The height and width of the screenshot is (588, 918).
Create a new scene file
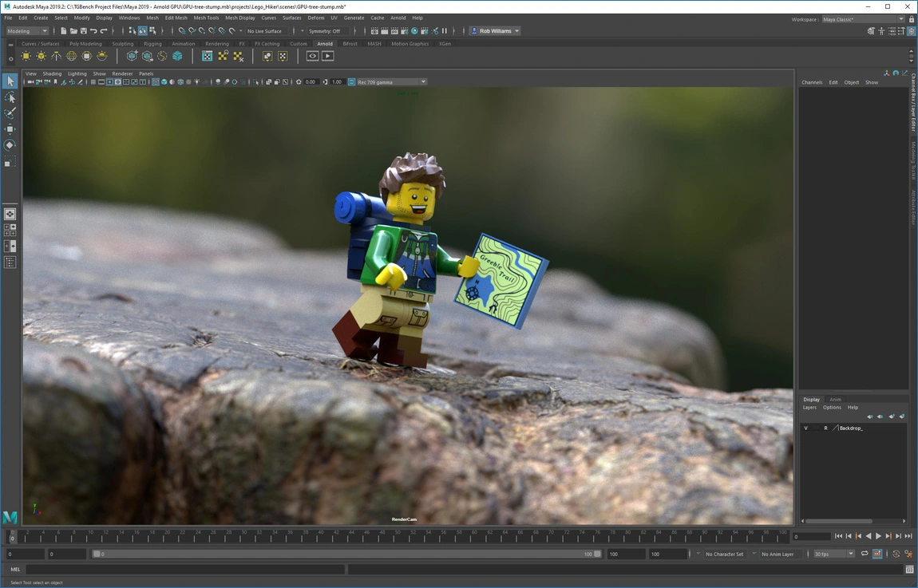(x=63, y=31)
